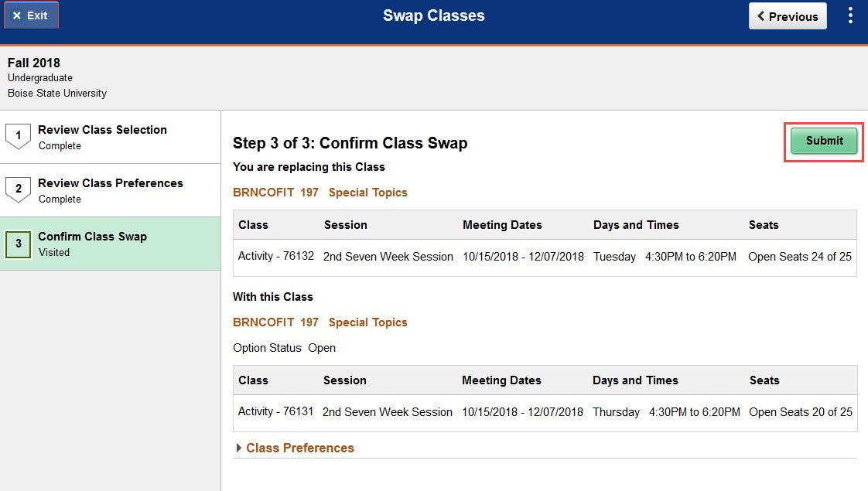Click the second Special Topics title
Viewport: 868px width, 491px height.
tap(368, 322)
